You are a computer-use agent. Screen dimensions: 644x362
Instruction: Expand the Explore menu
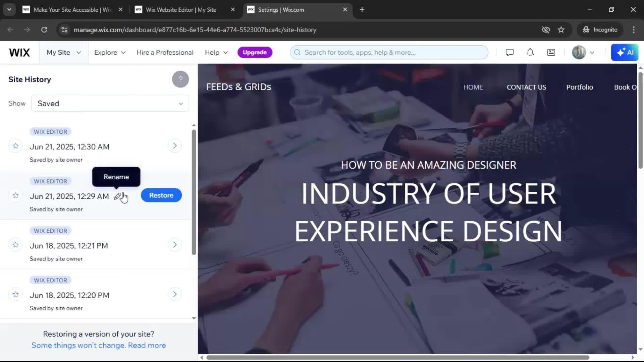(110, 53)
